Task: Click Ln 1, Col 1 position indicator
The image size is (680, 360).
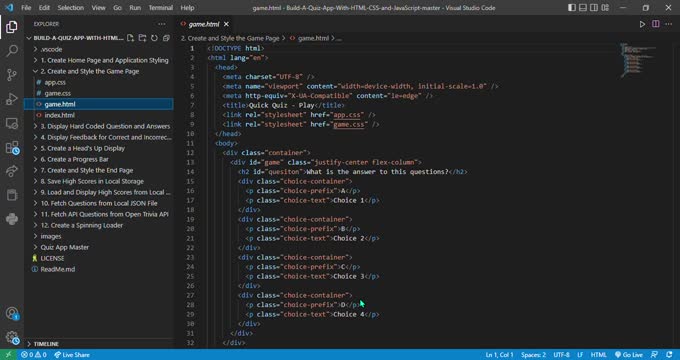Action: point(499,355)
